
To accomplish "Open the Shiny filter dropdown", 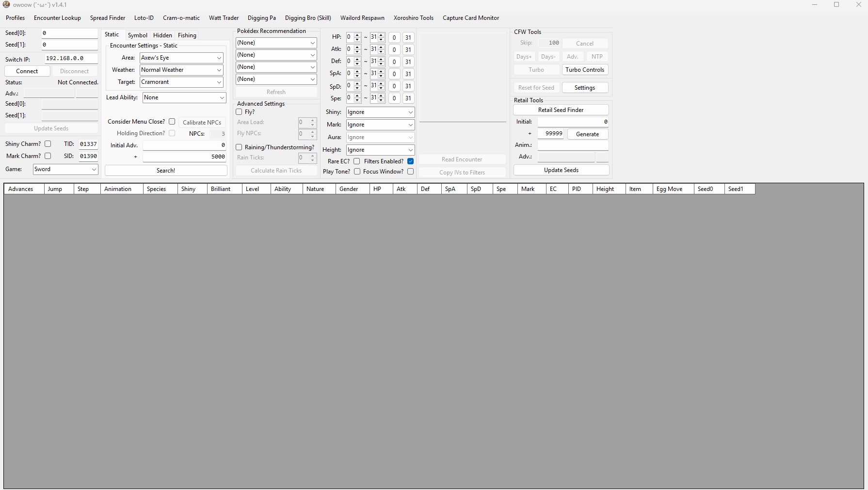I will point(381,112).
